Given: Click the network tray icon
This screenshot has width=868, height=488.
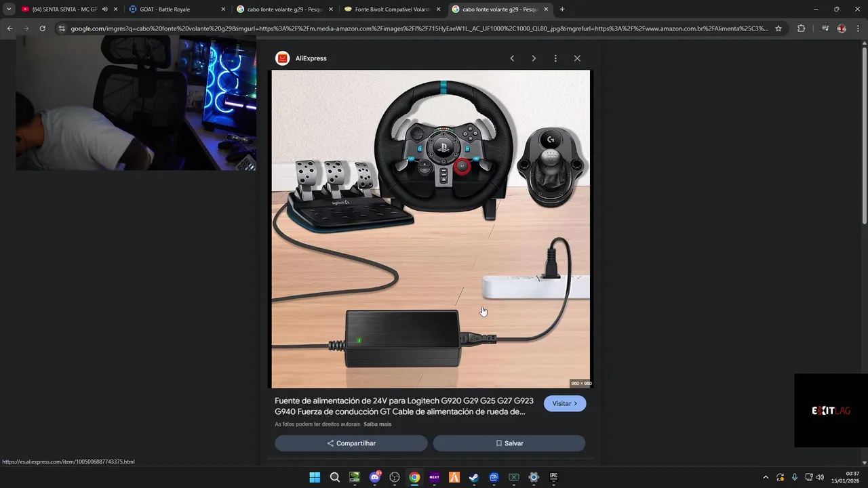Looking at the screenshot, I should coord(809,477).
